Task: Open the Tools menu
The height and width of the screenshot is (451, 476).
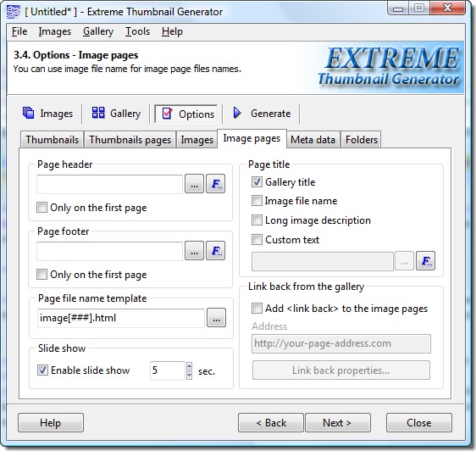Action: click(x=137, y=31)
